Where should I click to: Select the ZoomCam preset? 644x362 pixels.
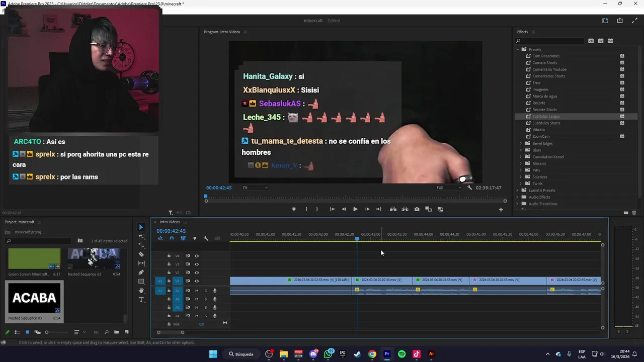[x=541, y=136]
